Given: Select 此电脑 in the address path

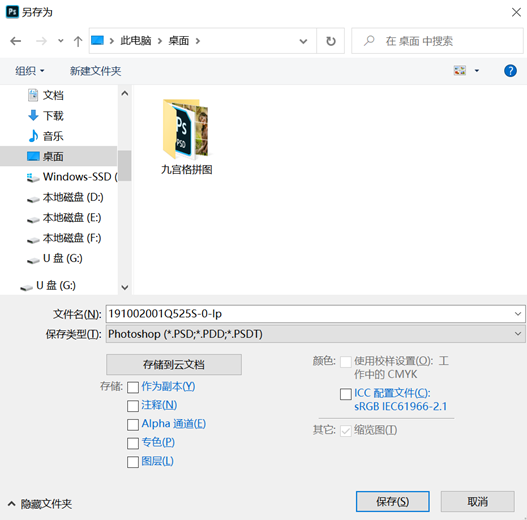Looking at the screenshot, I should coord(136,41).
